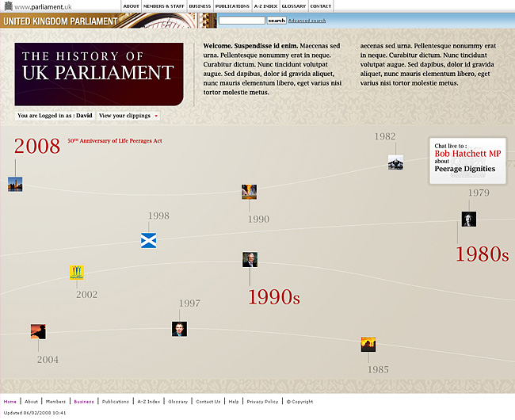Open the 2004 soldier silhouette thumbnail
This screenshot has height=420, width=515.
39,331
